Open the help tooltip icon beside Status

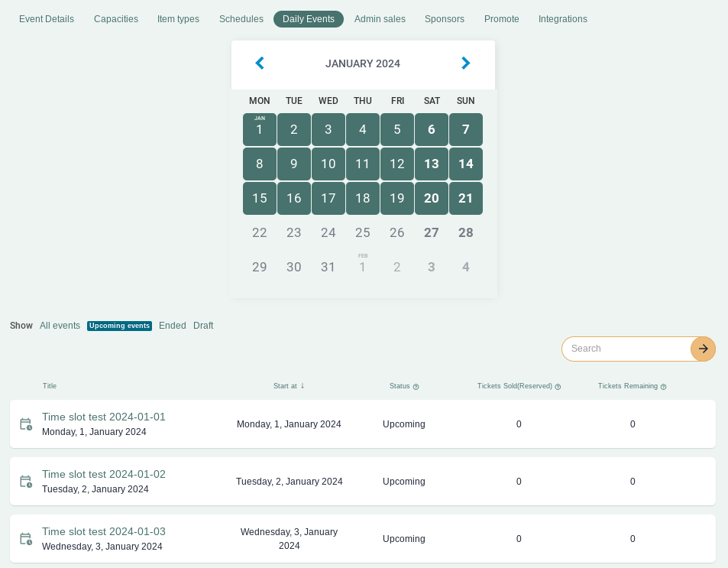pos(416,386)
